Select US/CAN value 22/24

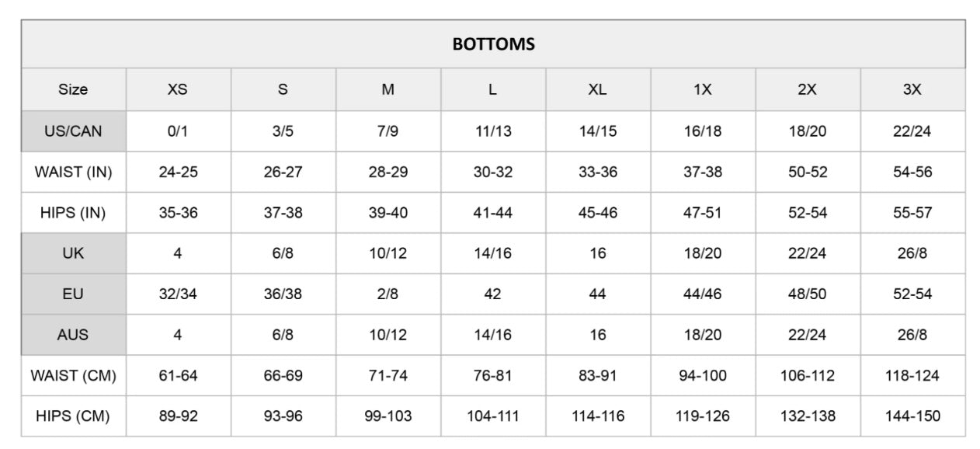click(912, 131)
